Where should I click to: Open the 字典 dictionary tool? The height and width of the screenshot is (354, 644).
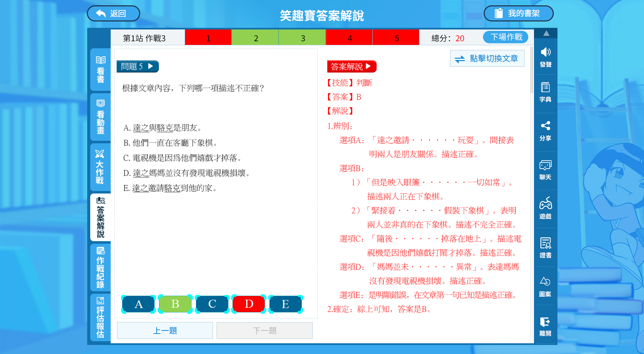[x=545, y=92]
